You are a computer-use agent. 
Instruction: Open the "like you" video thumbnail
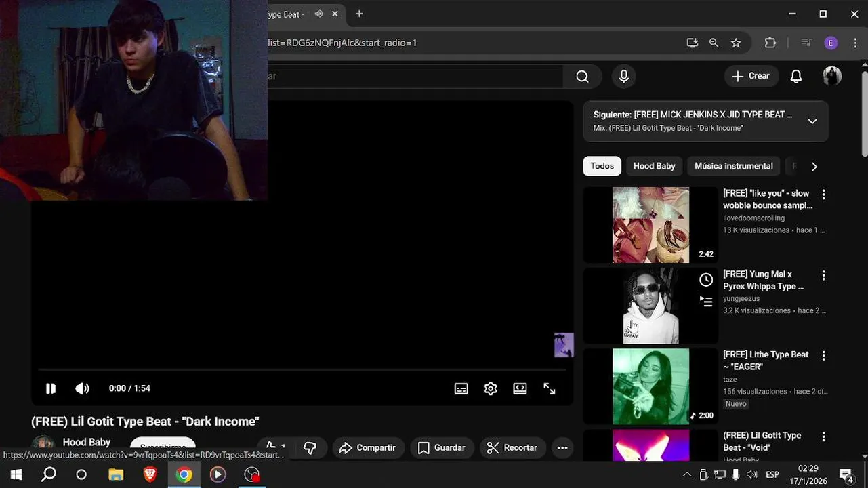click(x=650, y=225)
